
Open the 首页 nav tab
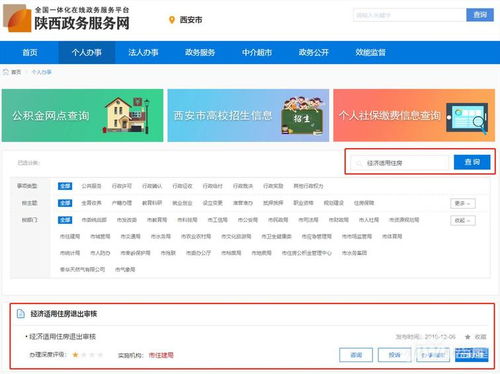pos(30,52)
